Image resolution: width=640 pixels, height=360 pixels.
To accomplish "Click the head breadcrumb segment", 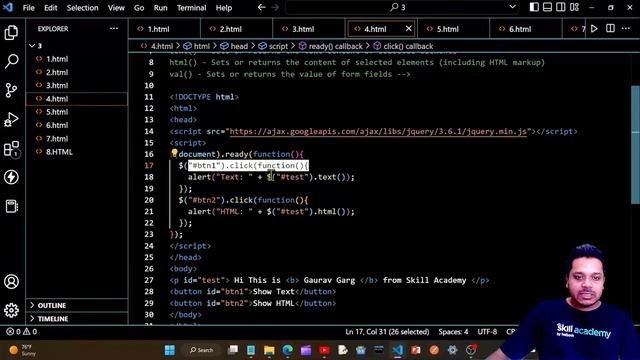I will (234, 46).
